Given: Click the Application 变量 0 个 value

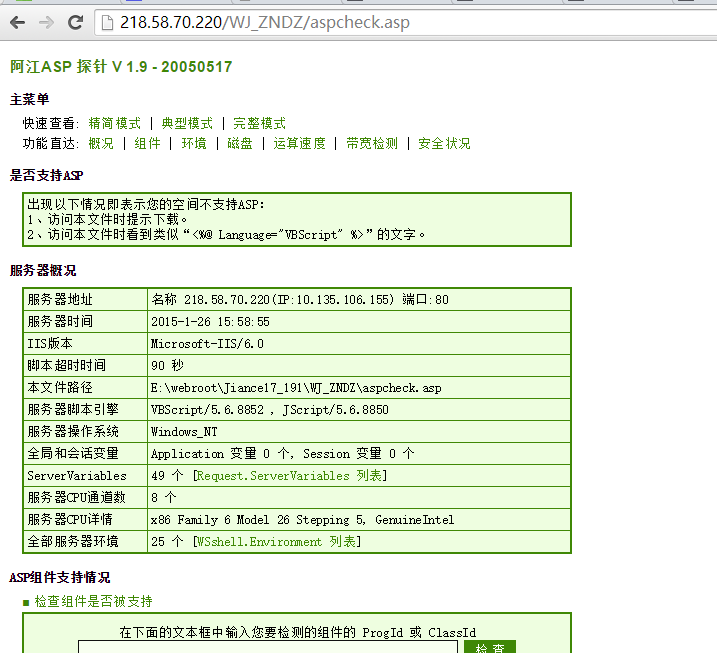Looking at the screenshot, I should tap(283, 453).
